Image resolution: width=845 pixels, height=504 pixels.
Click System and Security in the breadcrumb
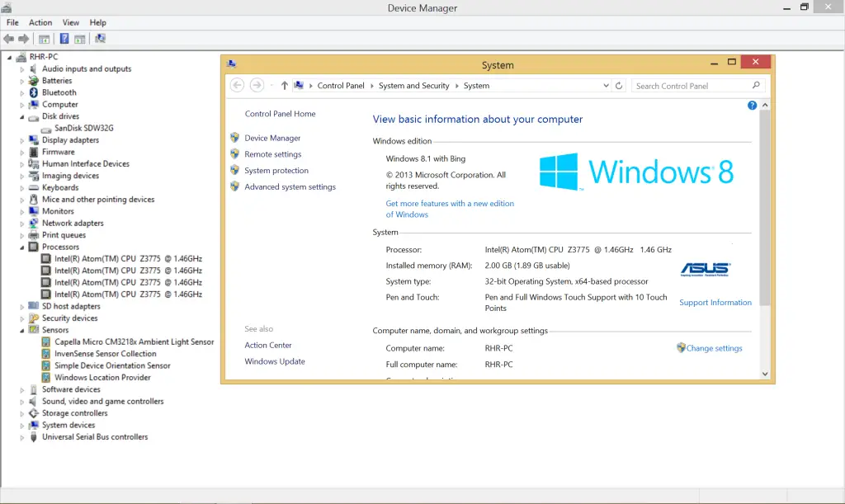point(414,86)
